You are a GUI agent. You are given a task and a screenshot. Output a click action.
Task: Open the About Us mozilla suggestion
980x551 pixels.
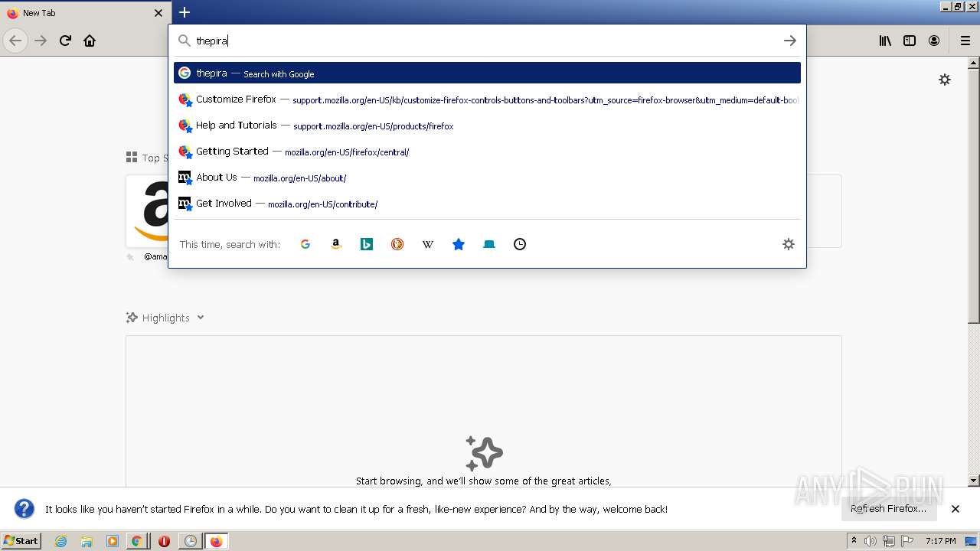click(x=487, y=178)
